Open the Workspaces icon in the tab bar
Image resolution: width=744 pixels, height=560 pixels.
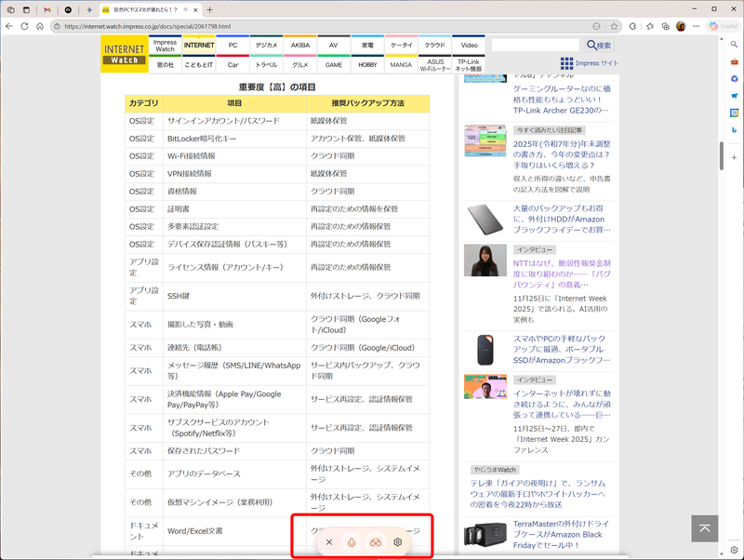10,9
